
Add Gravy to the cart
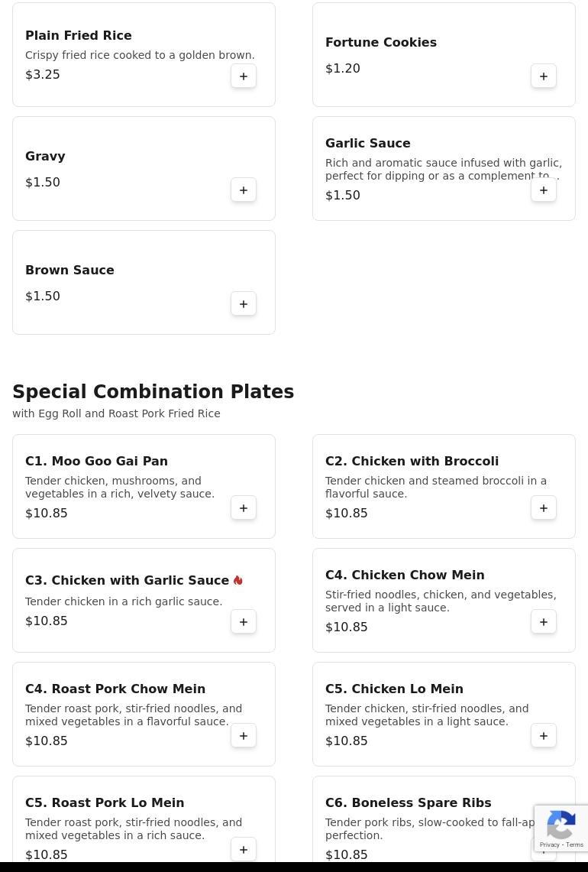pos(244,190)
